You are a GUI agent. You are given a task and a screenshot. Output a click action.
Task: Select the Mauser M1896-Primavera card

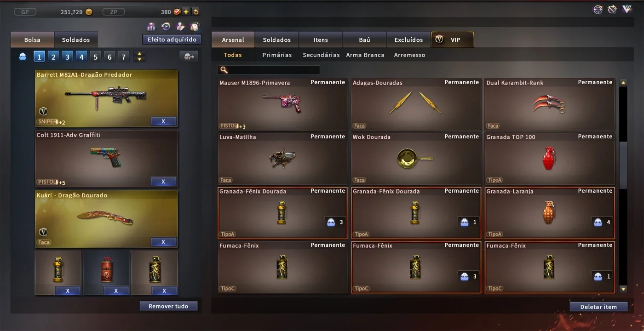pos(282,104)
